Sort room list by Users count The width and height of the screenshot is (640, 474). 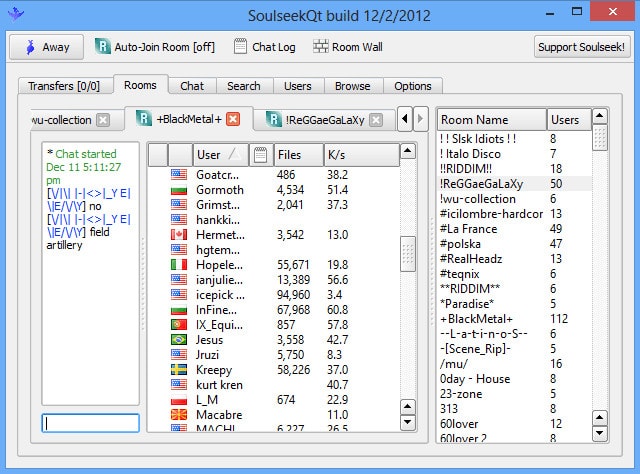[x=569, y=120]
